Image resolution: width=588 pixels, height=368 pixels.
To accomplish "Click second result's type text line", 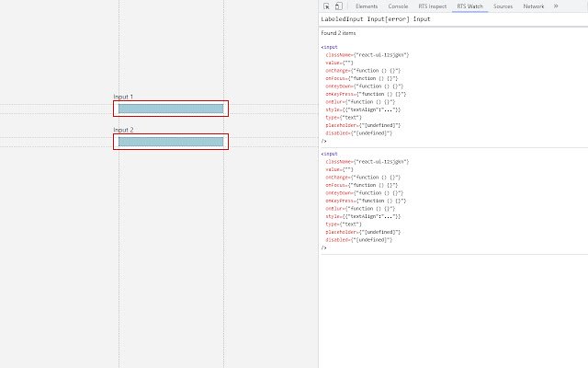I will pos(344,224).
